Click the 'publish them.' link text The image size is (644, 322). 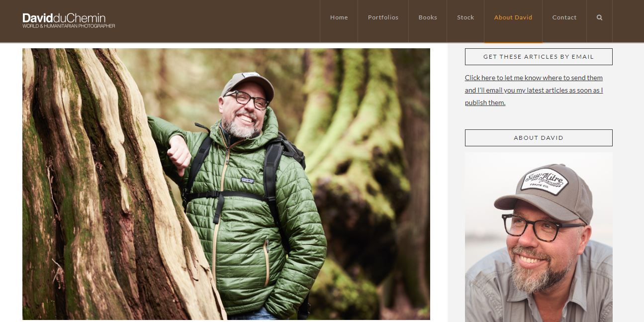[x=485, y=103]
